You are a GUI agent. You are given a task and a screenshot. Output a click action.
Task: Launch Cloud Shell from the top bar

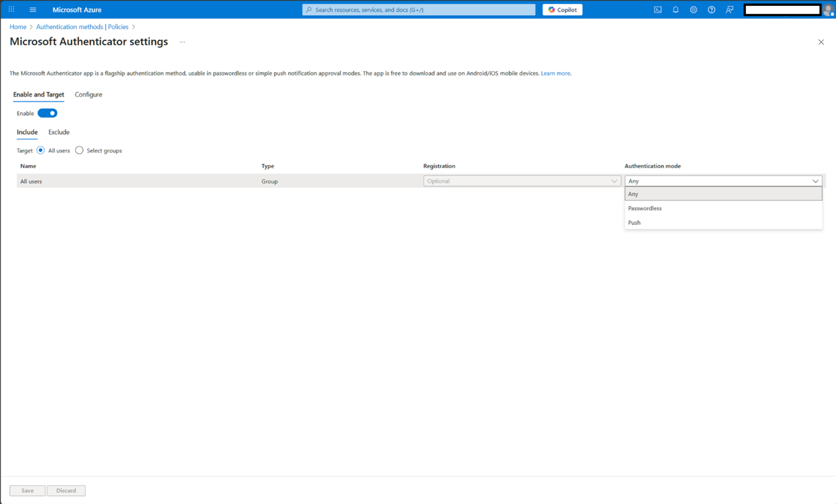click(658, 9)
